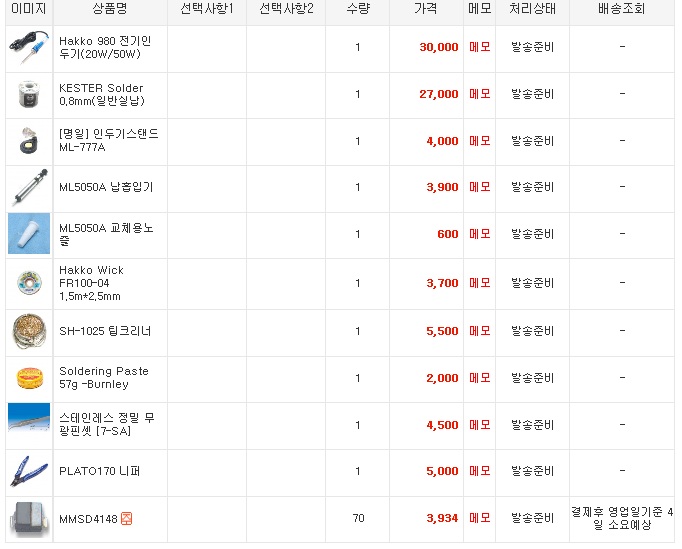This screenshot has height=549, width=682.
Task: Click 메모 in the PLATO170 니퍼 row
Action: [480, 471]
